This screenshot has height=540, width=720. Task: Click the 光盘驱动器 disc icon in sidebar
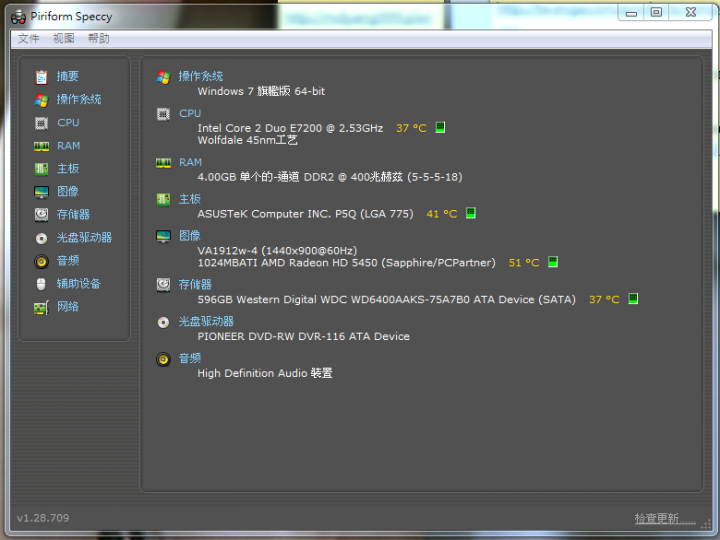[x=41, y=238]
